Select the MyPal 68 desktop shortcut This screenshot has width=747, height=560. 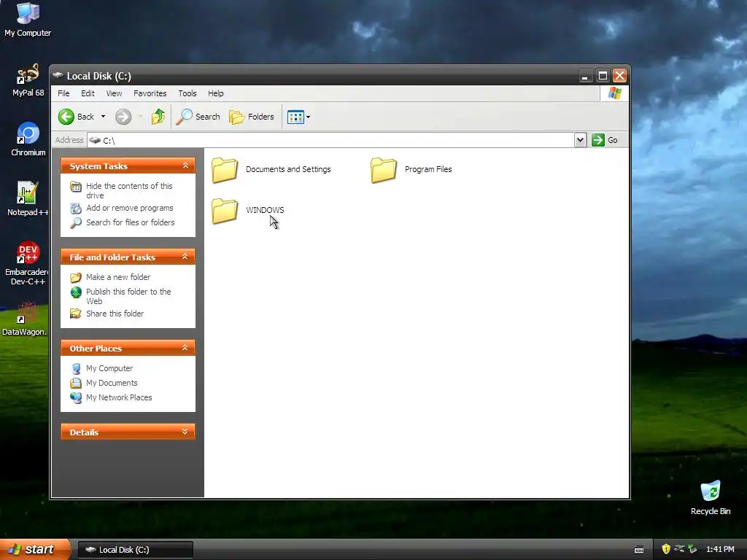coord(28,79)
